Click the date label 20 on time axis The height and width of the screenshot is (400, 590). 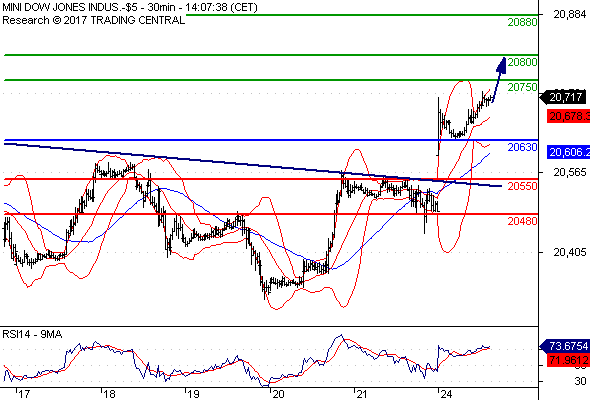point(278,394)
